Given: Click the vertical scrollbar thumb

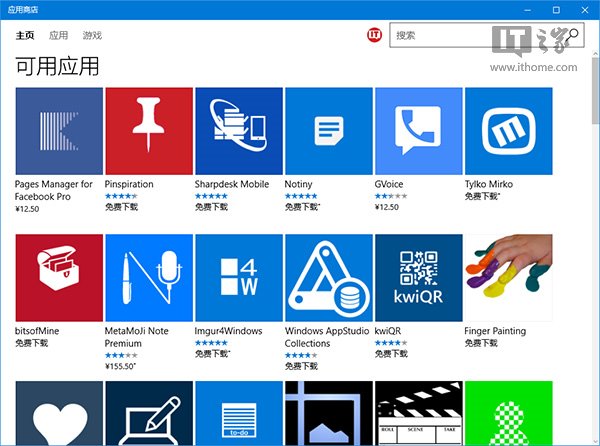Looking at the screenshot, I should (595, 91).
